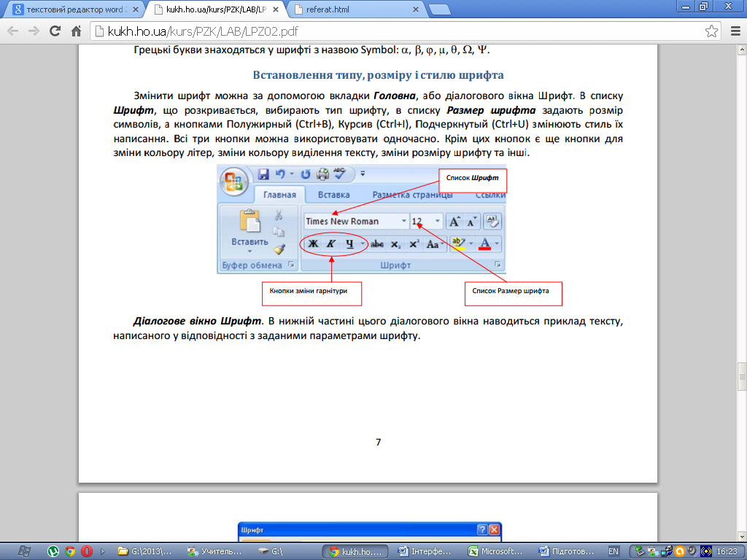Toggle subscript x₂ button

[x=395, y=244]
